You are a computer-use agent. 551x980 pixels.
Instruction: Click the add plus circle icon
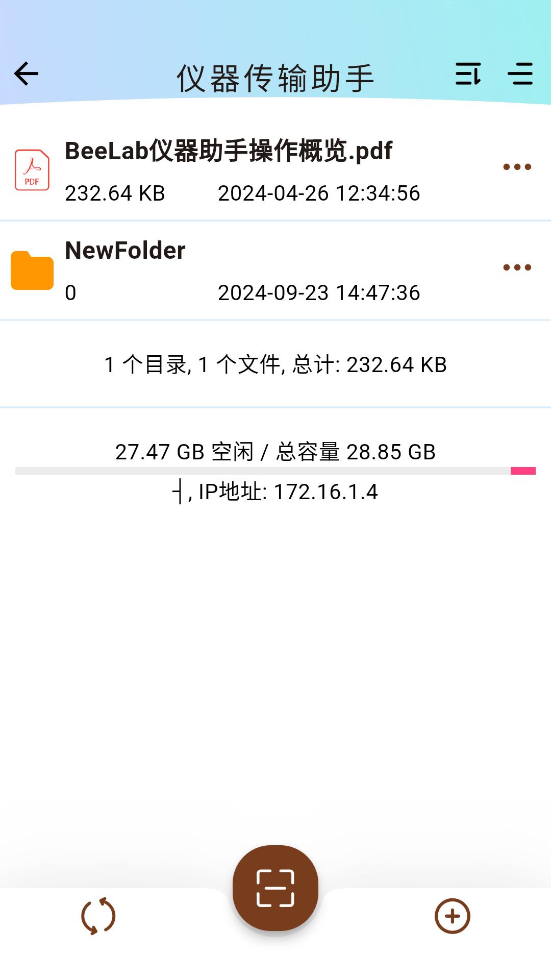click(453, 916)
